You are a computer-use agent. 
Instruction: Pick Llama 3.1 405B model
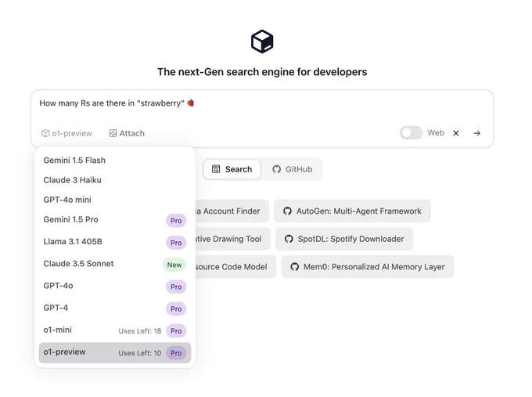(115, 242)
